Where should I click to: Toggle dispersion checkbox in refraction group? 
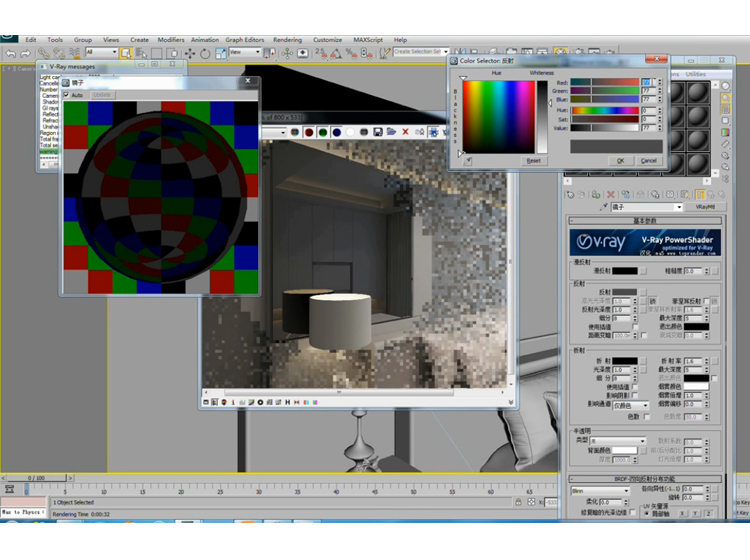pos(647,417)
